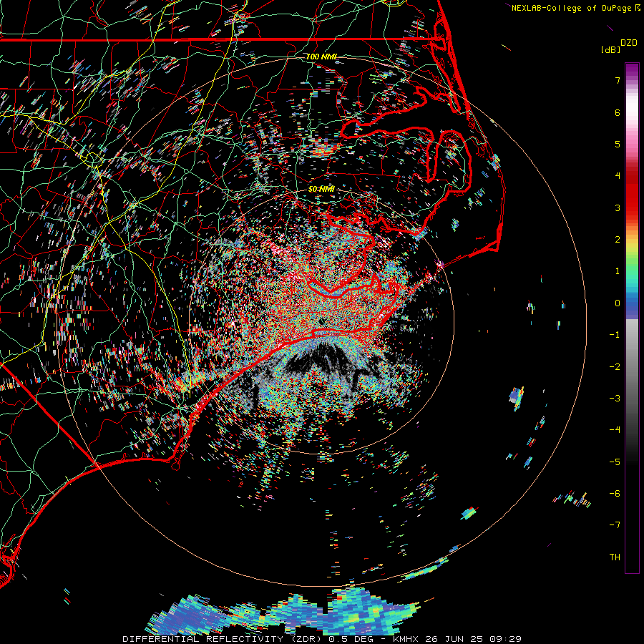The width and height of the screenshot is (644, 644).
Task: Click the -7 dB value on the legend
Action: [615, 525]
